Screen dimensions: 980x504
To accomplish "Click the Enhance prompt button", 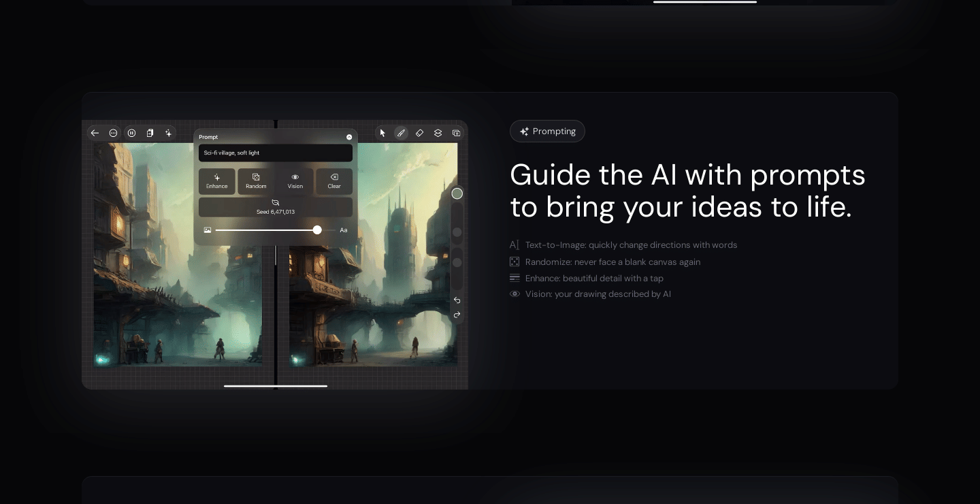I will [217, 181].
